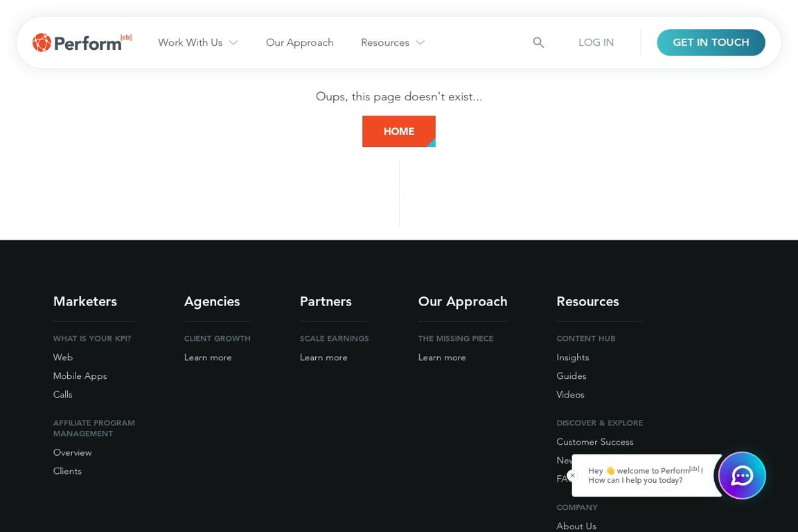Open Insights in the Resources footer
This screenshot has width=798, height=532.
(x=572, y=357)
